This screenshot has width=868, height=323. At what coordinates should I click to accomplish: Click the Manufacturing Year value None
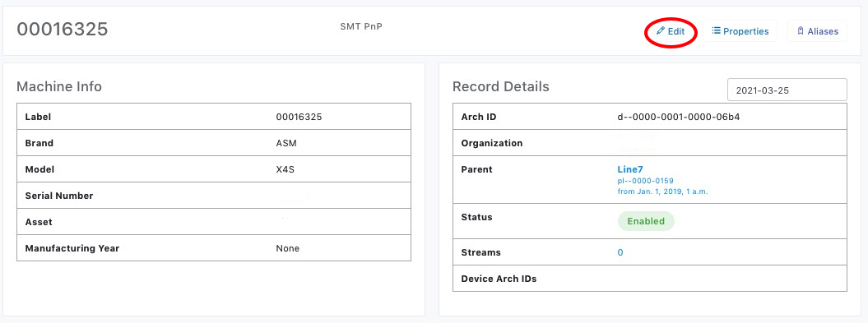coord(288,248)
